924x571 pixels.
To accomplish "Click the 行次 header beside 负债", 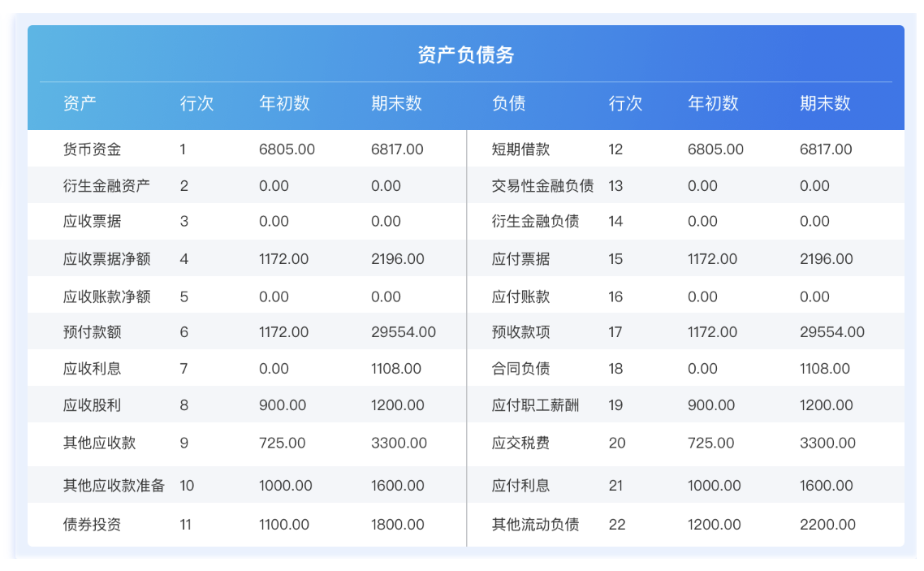I will pos(625,103).
